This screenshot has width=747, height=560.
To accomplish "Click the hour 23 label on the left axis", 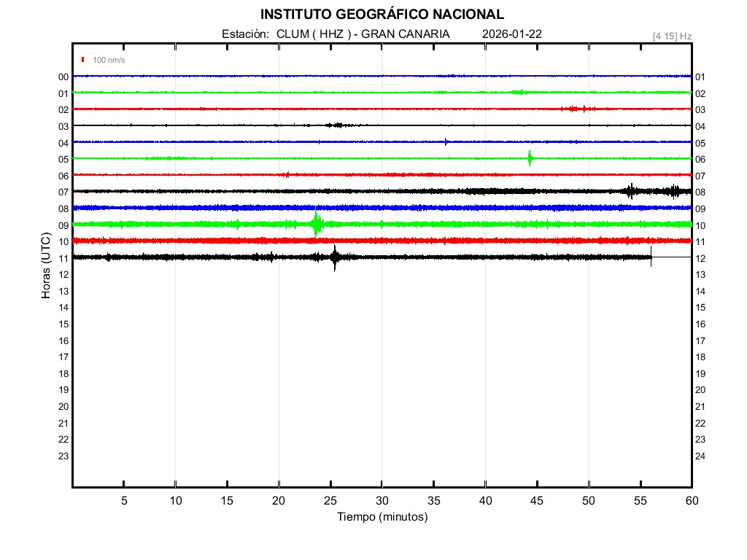I will pos(63,456).
